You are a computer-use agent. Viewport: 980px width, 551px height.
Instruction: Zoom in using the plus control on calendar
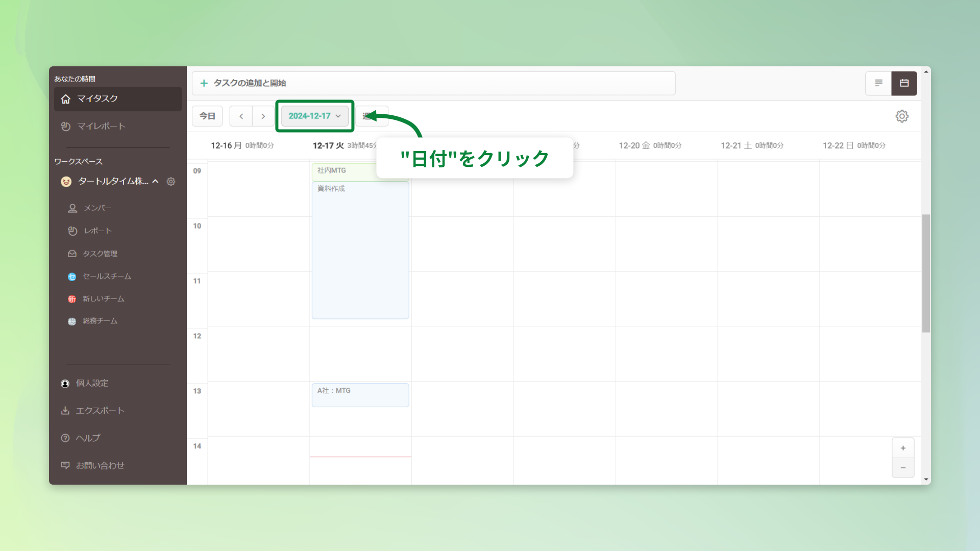point(903,447)
